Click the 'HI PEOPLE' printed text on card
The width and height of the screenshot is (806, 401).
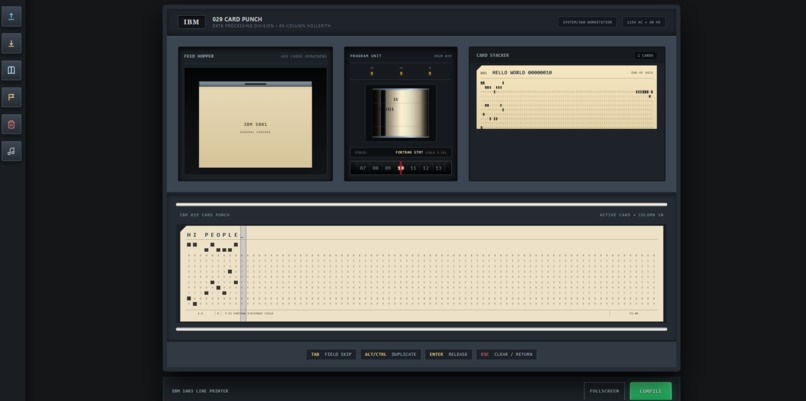click(213, 235)
